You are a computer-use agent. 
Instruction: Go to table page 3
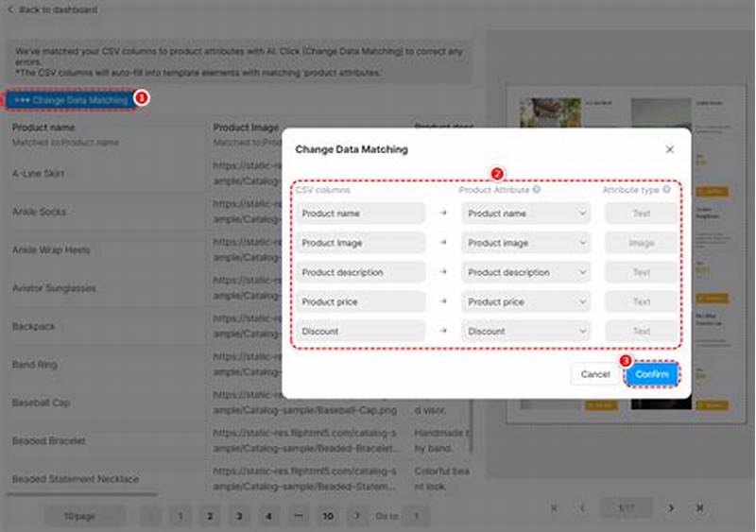(x=239, y=516)
